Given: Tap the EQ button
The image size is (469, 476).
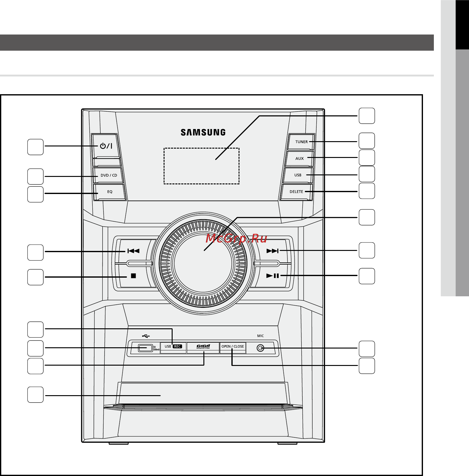Looking at the screenshot, I should 110,192.
